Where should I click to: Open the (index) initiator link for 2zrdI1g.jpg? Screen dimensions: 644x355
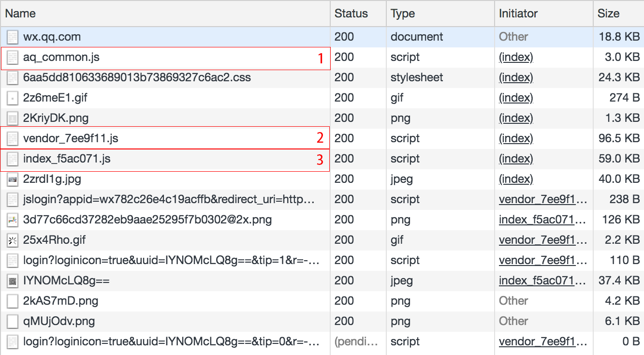point(516,179)
